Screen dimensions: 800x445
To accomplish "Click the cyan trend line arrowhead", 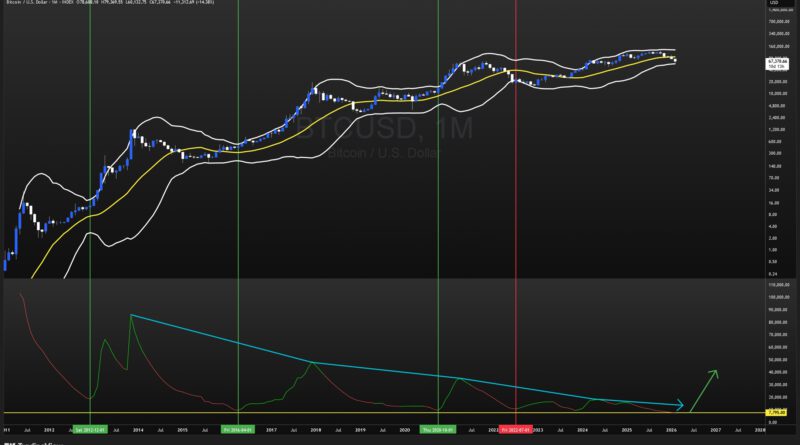I will click(x=681, y=405).
